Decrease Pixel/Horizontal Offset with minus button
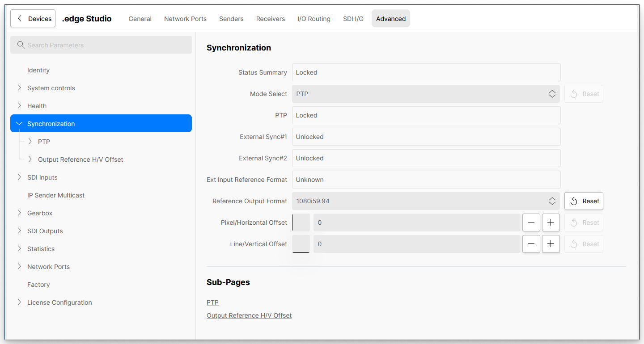 [531, 222]
